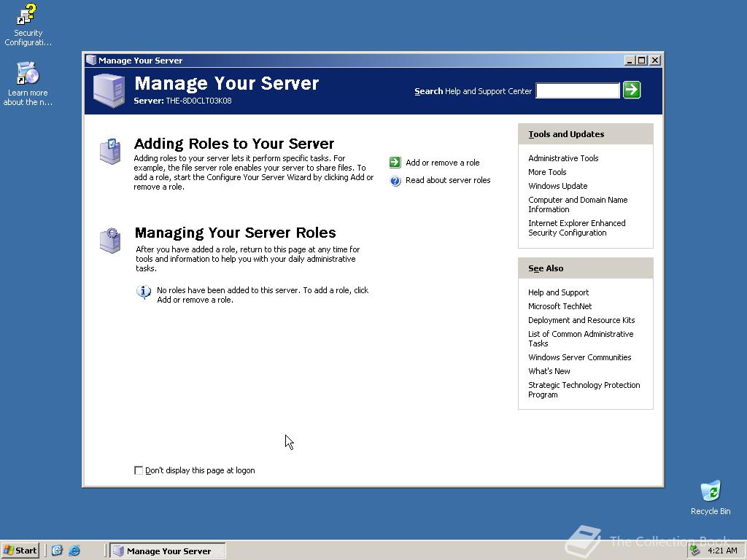Click the What's New link

point(549,371)
